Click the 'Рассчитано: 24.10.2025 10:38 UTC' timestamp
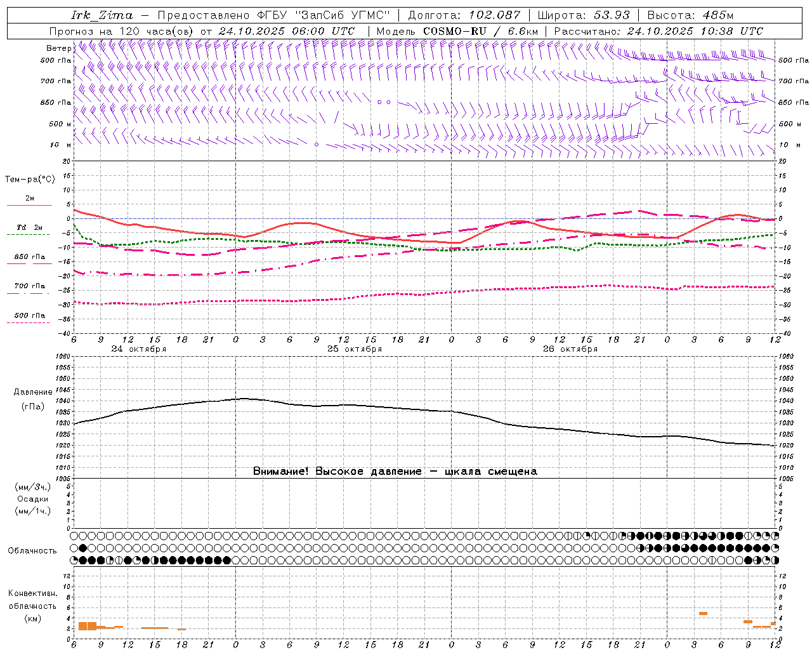This screenshot has height=650, width=812. 658,31
